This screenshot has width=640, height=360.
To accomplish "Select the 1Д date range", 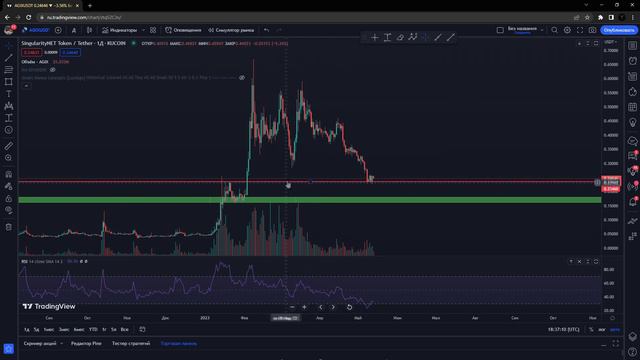I will coord(27,329).
